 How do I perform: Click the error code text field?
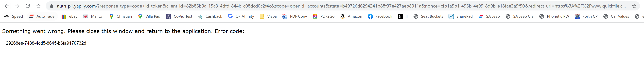click(45, 43)
